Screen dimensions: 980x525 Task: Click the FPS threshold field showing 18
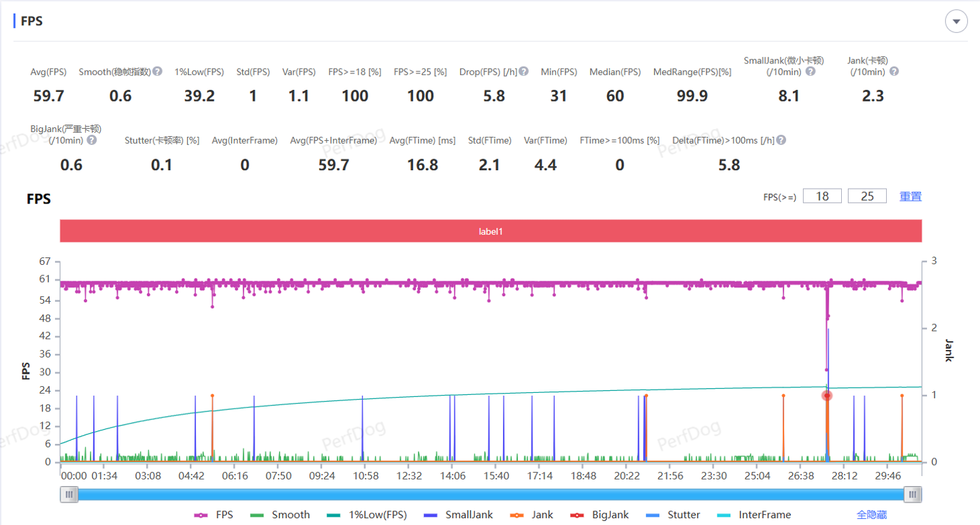(822, 196)
